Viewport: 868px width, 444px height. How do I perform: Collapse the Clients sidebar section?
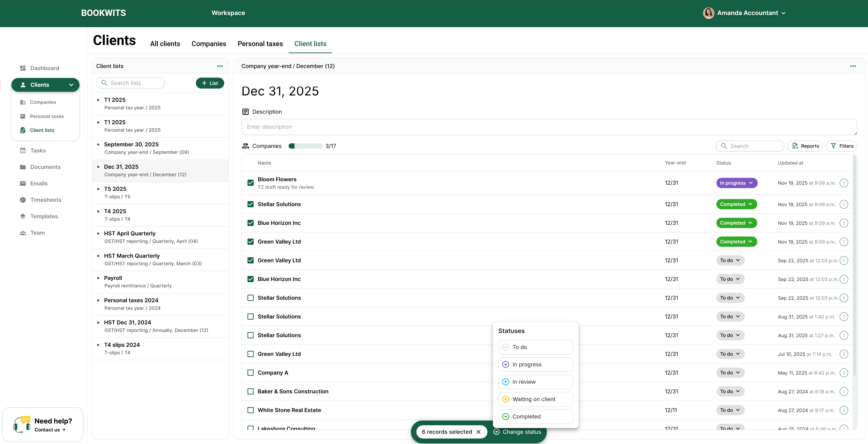pyautogui.click(x=71, y=85)
